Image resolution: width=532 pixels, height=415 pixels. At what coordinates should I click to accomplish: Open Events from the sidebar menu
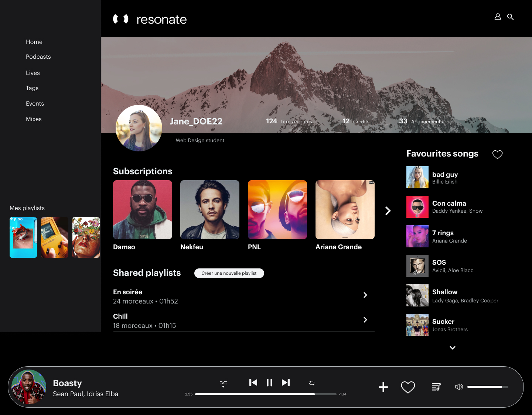(x=35, y=104)
